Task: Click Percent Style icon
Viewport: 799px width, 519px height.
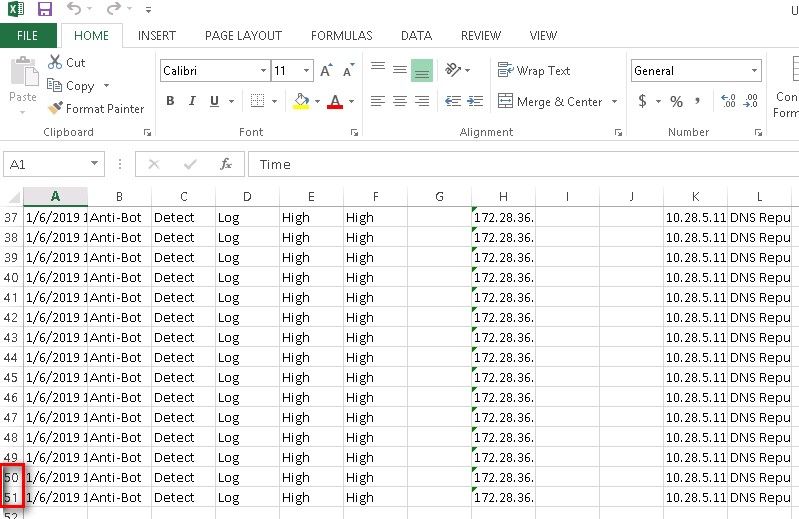Action: click(x=676, y=101)
